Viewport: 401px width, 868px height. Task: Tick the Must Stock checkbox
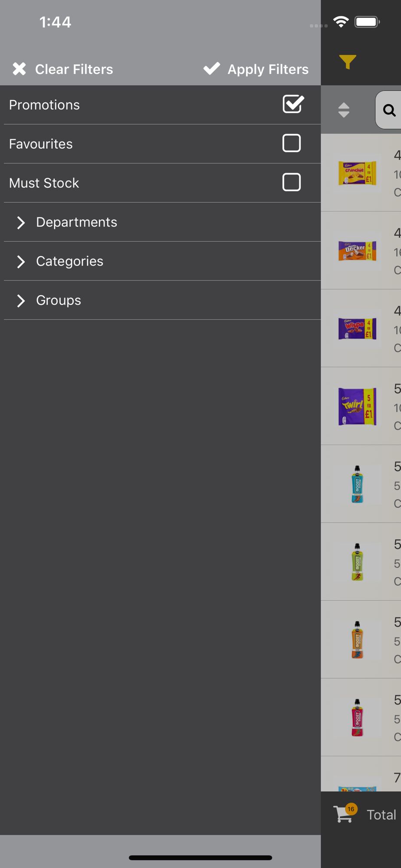pyautogui.click(x=292, y=182)
